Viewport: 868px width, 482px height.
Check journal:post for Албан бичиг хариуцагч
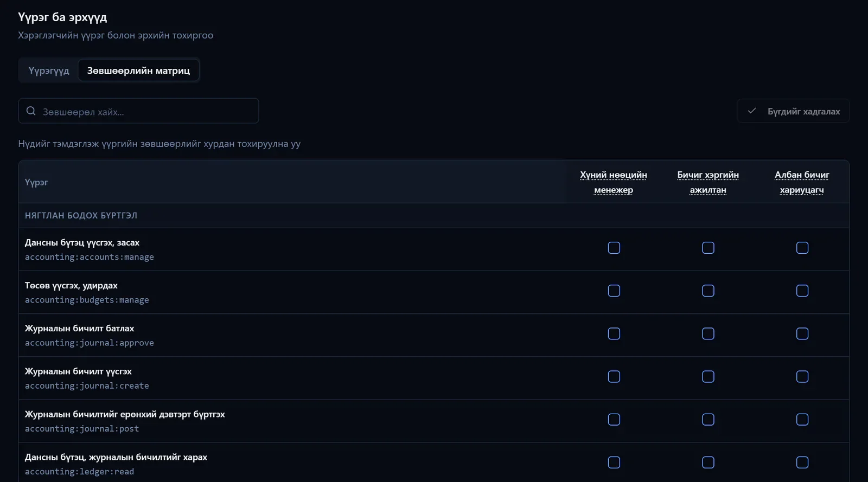pos(802,419)
